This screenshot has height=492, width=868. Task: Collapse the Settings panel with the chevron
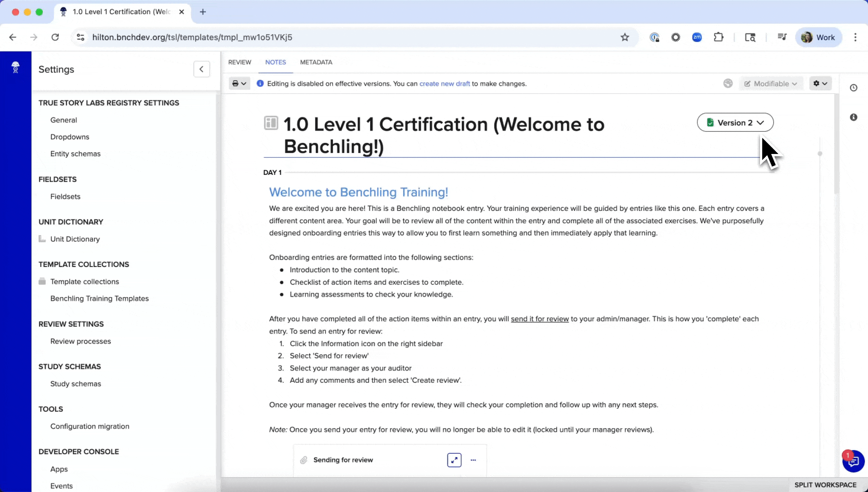point(201,69)
